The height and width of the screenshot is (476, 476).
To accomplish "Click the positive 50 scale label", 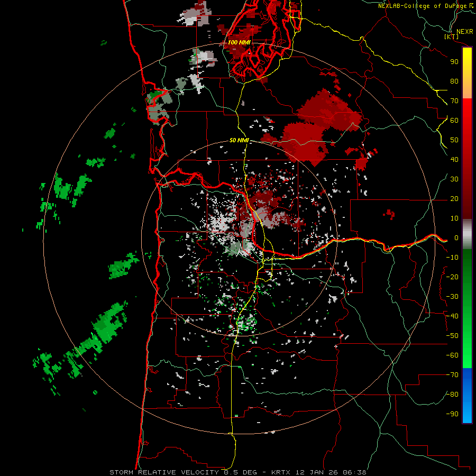I will [454, 140].
